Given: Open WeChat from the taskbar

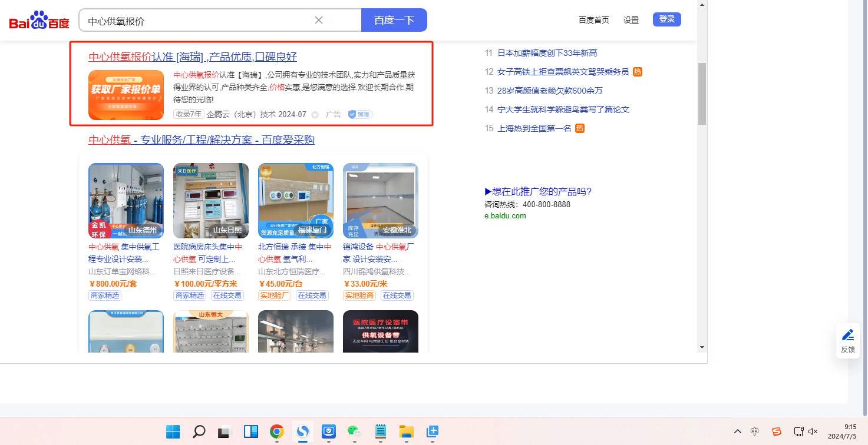Looking at the screenshot, I should (x=354, y=431).
